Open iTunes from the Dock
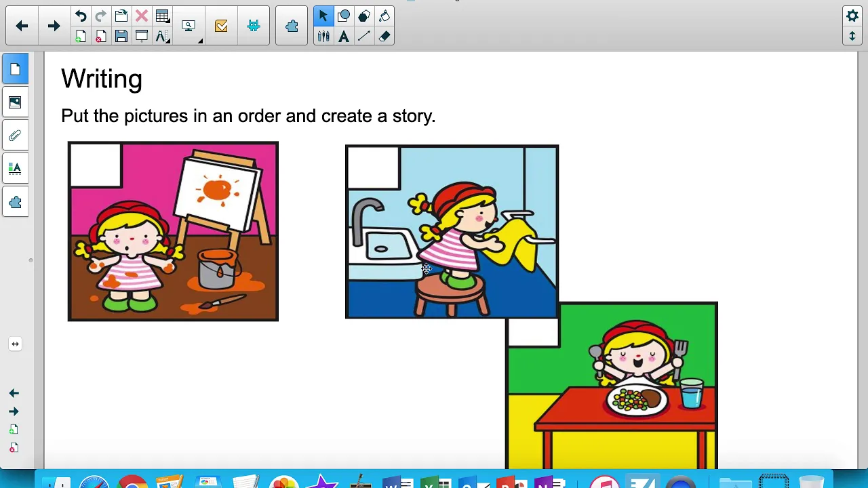This screenshot has width=868, height=488. click(604, 483)
